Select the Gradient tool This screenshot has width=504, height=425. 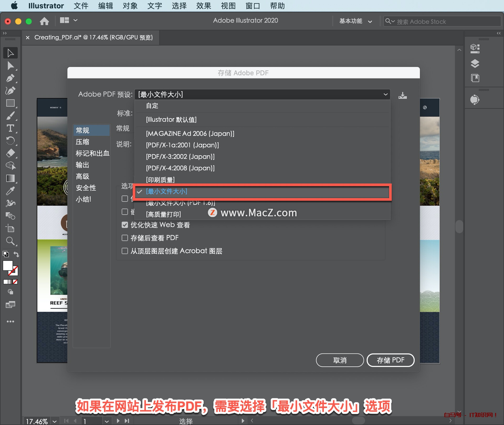click(10, 178)
